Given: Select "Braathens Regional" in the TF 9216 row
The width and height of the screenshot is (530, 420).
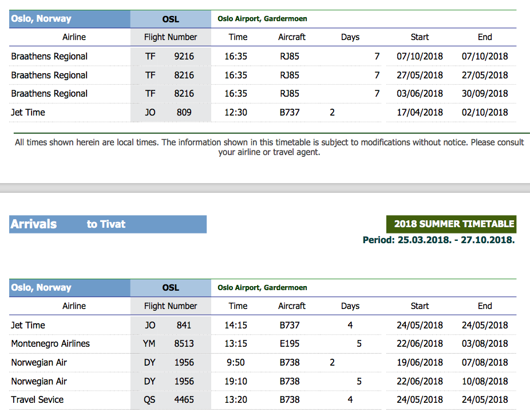Looking at the screenshot, I should tap(49, 56).
